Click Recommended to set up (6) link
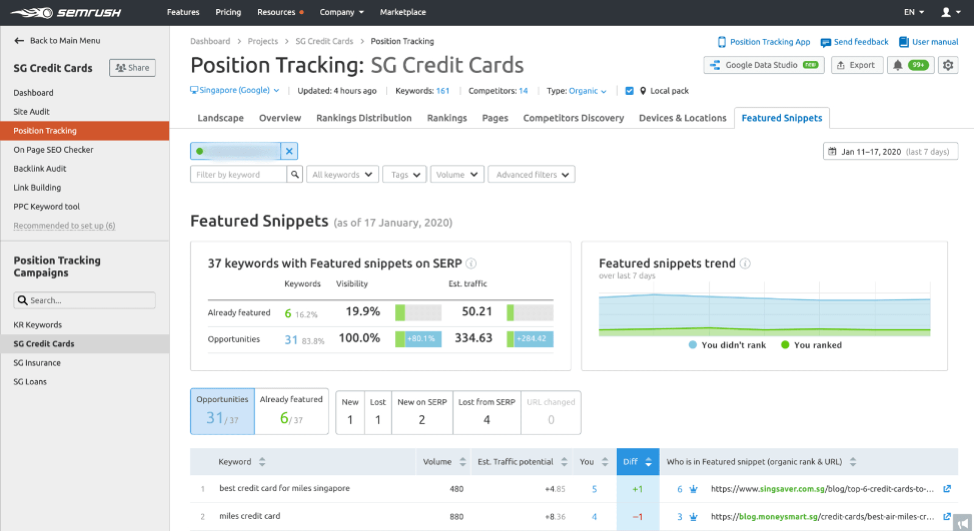This screenshot has width=974, height=531. (64, 225)
